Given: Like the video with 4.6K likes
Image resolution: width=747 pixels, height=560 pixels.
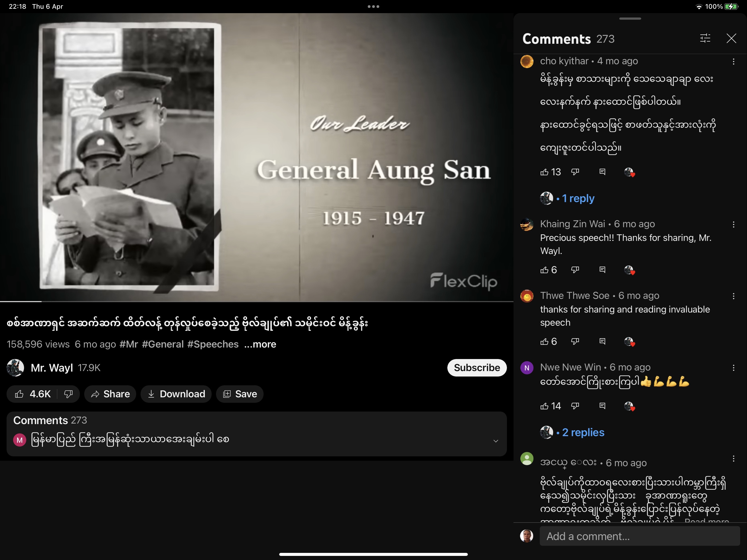Looking at the screenshot, I should pos(33,394).
